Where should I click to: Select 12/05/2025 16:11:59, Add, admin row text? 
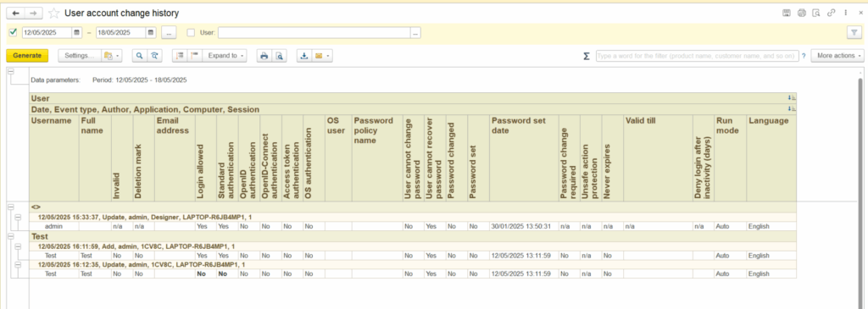pyautogui.click(x=136, y=246)
